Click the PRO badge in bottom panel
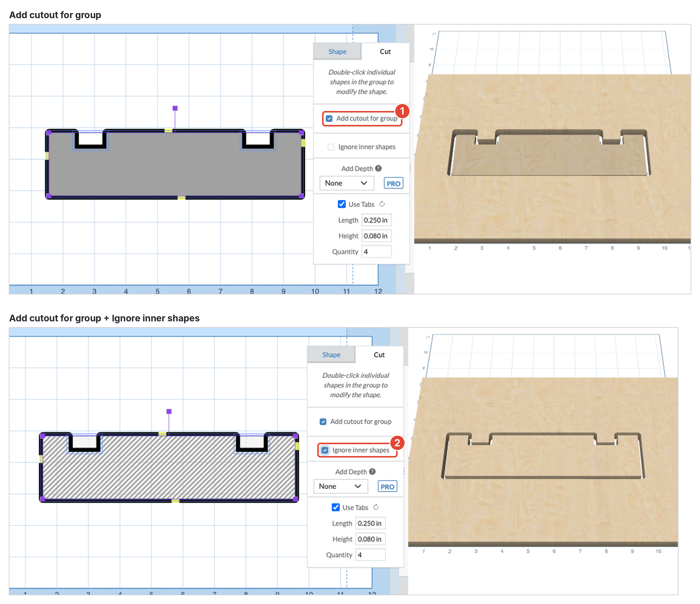Screen dimensions: 700x604 387,487
